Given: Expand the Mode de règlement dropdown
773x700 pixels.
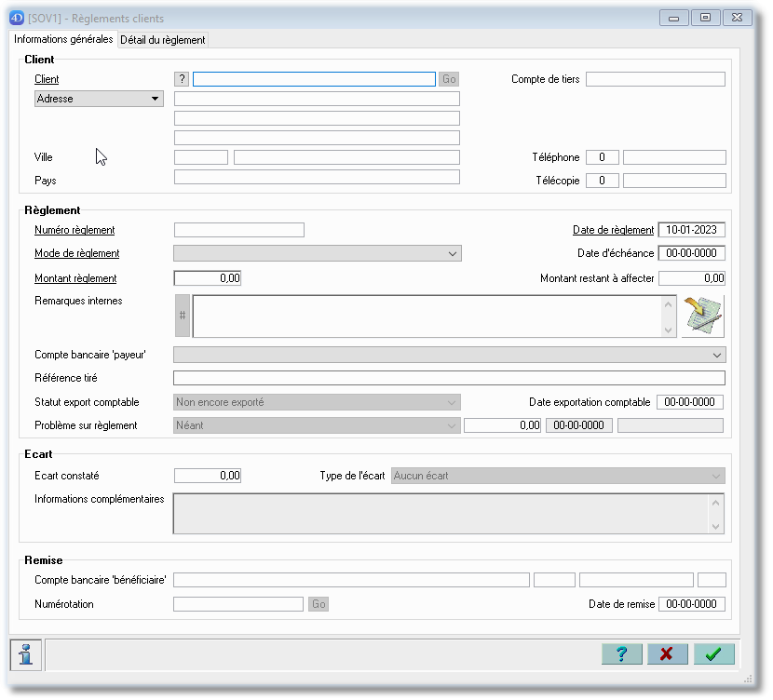Looking at the screenshot, I should pos(318,253).
